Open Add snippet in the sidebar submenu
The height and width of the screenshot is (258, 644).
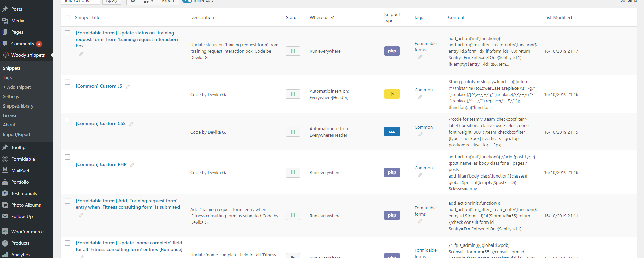(19, 87)
